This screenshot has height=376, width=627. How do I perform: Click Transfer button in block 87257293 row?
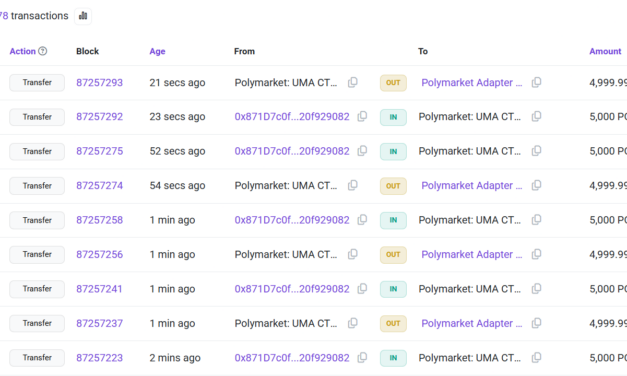tap(37, 82)
